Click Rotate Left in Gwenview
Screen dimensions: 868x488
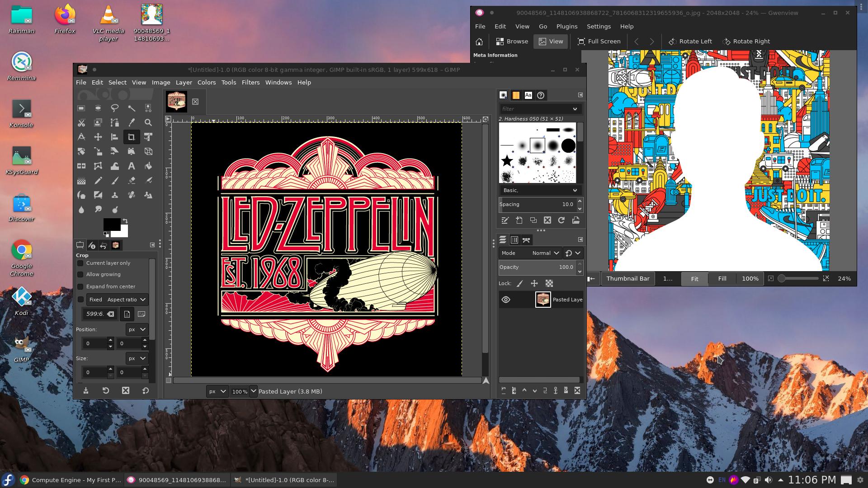(x=690, y=42)
